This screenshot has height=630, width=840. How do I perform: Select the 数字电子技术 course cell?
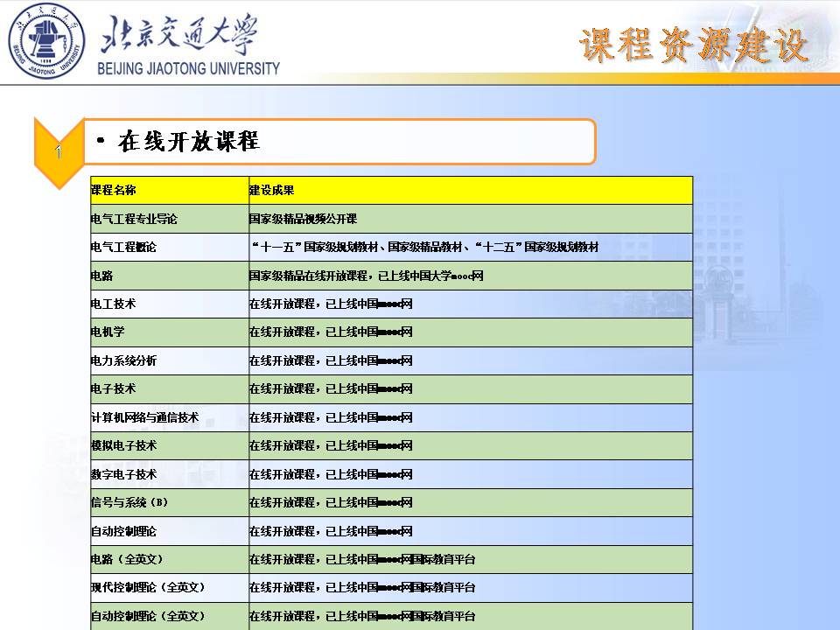(123, 474)
